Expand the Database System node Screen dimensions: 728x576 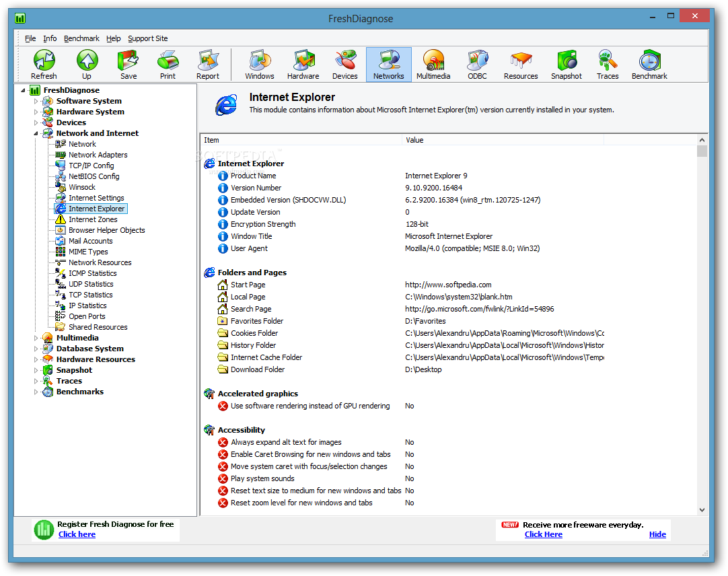[x=36, y=349]
